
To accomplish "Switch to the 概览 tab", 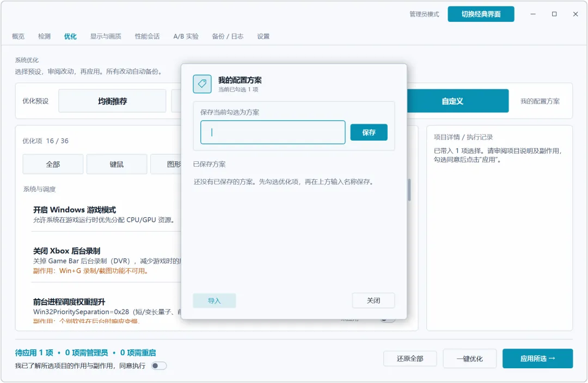I will tap(18, 37).
